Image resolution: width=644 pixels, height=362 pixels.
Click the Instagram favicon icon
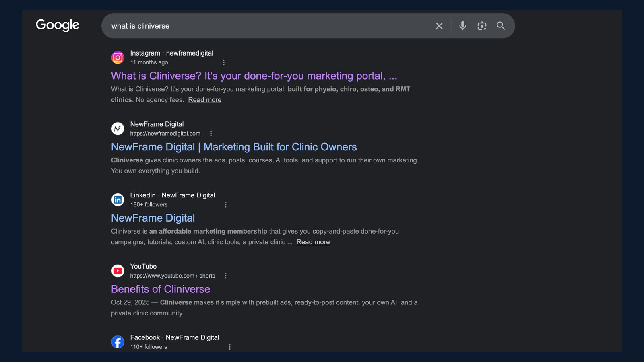tap(118, 58)
